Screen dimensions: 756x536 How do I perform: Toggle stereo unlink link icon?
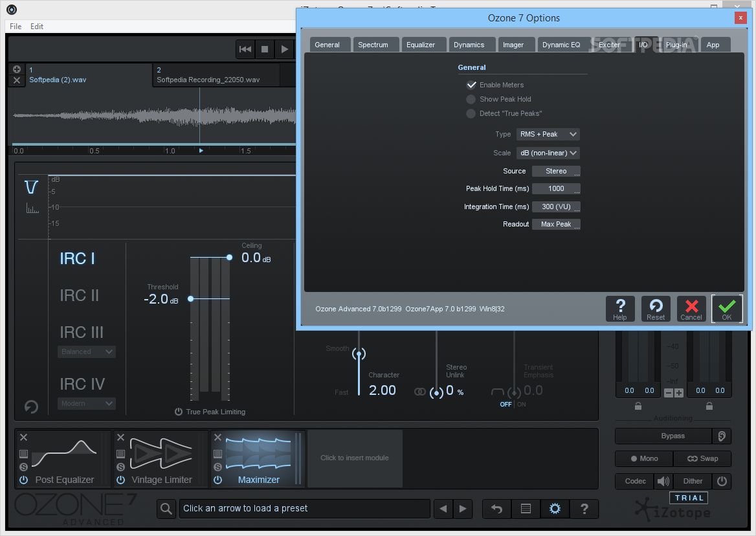tap(420, 392)
